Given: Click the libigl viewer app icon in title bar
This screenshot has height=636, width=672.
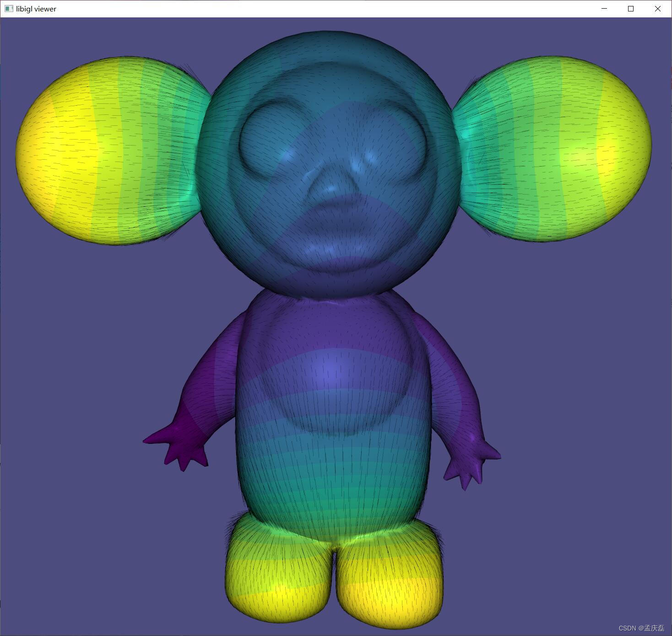Looking at the screenshot, I should tap(9, 9).
